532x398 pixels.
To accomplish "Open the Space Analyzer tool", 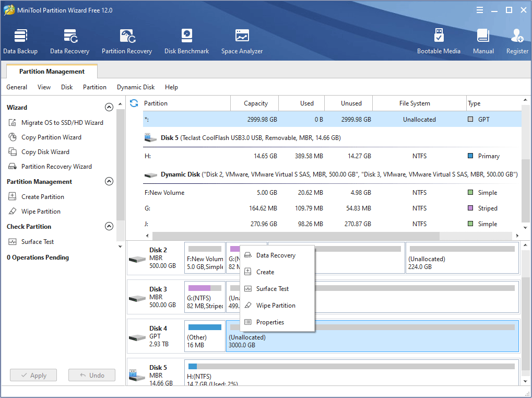I will (242, 41).
